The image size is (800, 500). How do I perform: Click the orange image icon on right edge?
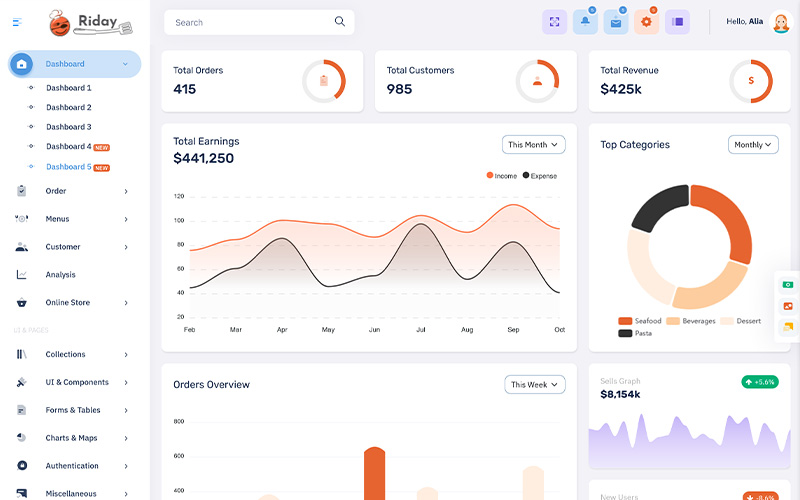788,306
